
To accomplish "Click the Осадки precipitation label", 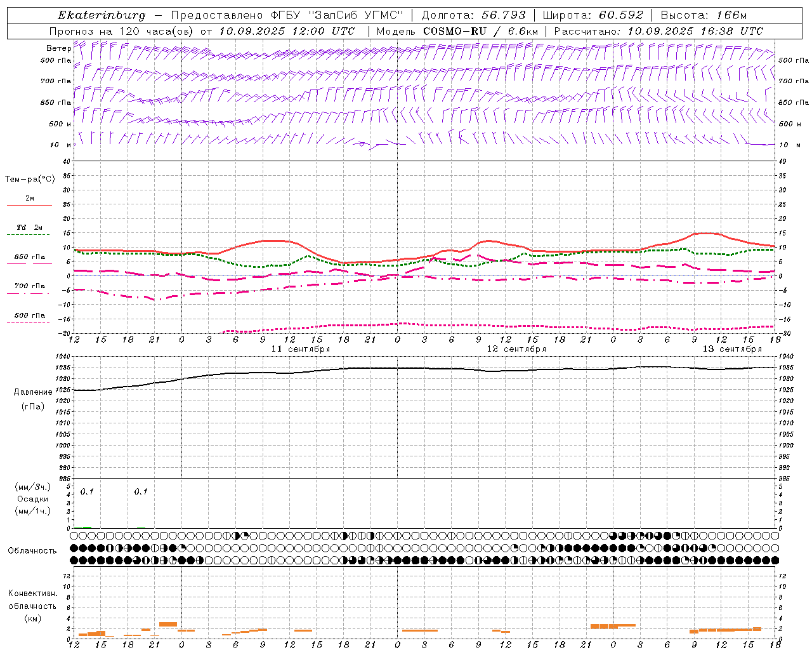I will tap(33, 499).
